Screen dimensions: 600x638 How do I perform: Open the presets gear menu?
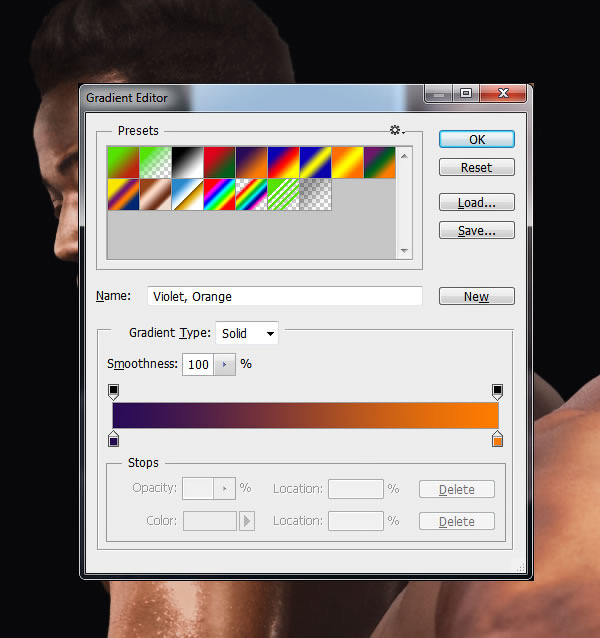coord(397,130)
